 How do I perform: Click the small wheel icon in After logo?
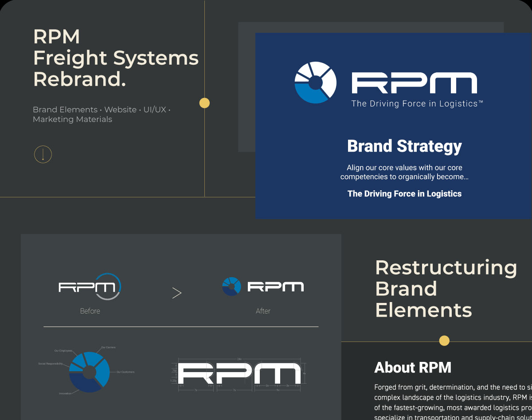(231, 287)
